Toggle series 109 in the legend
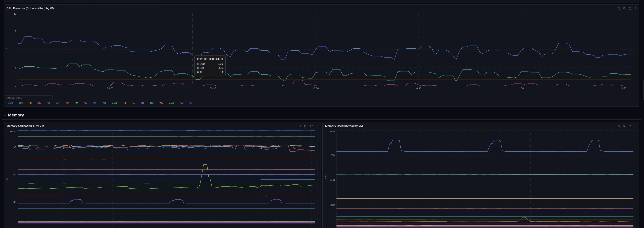Viewport: 644px width, 228px height. pos(84,103)
